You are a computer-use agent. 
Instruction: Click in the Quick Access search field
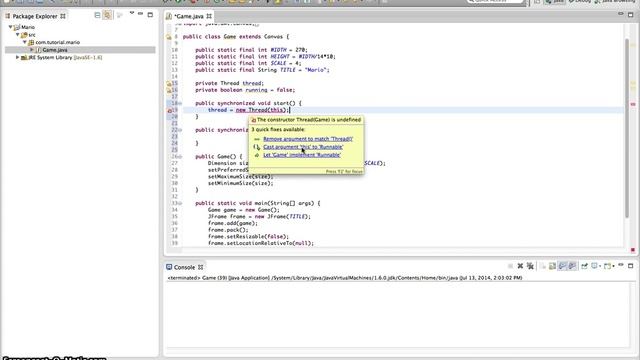[496, 2]
